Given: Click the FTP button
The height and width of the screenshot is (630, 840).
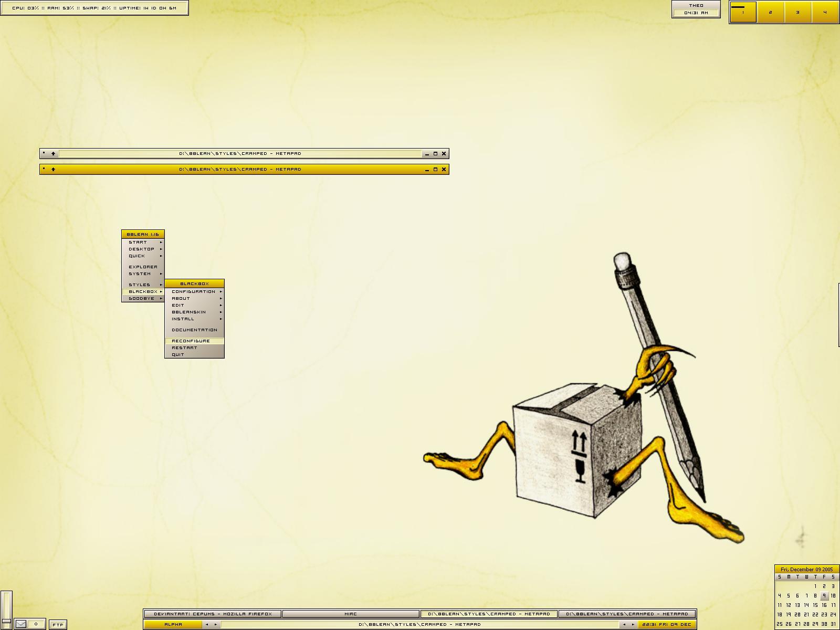Looking at the screenshot, I should pyautogui.click(x=58, y=625).
